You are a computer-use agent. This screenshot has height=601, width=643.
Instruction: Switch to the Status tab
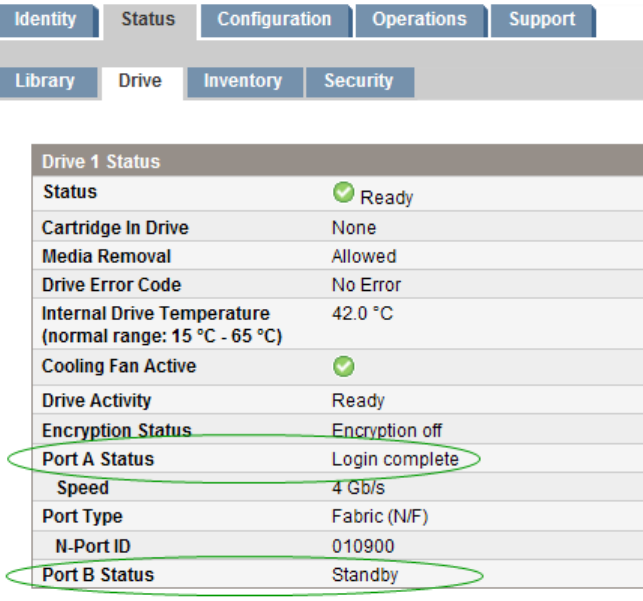[148, 19]
